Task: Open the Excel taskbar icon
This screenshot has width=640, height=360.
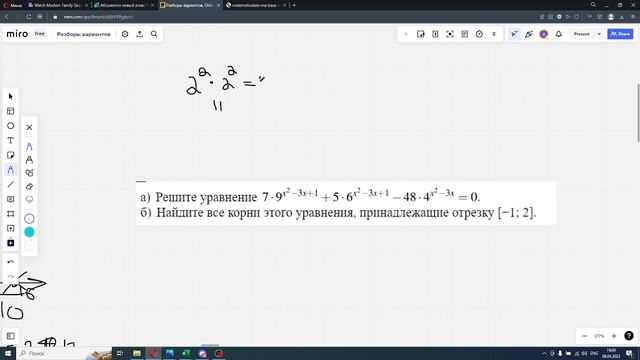Action: [186, 353]
